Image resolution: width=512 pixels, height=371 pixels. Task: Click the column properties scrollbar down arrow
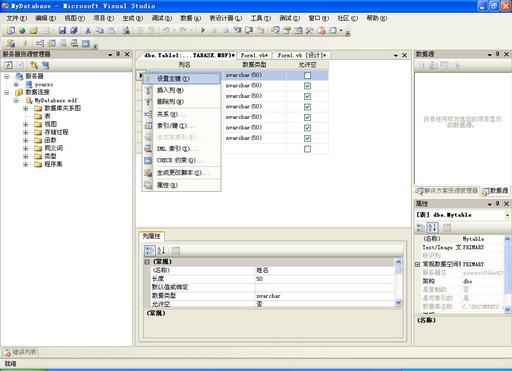(398, 303)
